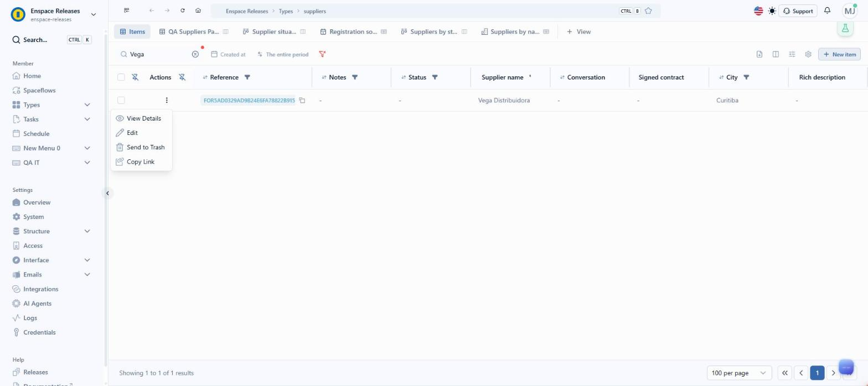Refresh the page with the reload icon
Screen dimensions: 868x386
pos(183,11)
